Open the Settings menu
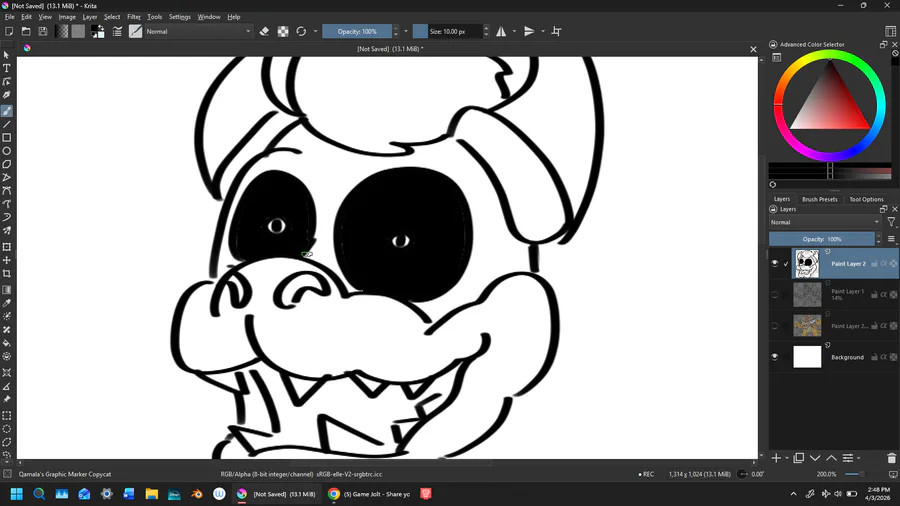 (180, 17)
